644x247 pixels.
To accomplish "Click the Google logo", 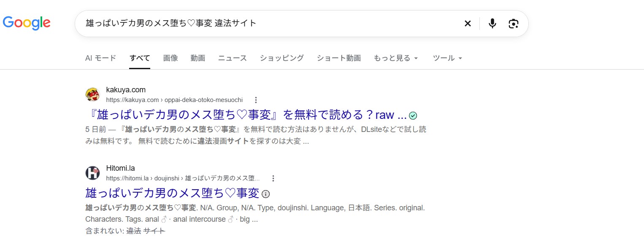I will pos(27,23).
